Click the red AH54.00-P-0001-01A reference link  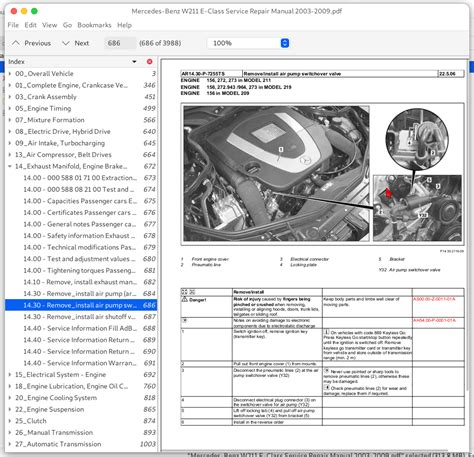(x=434, y=320)
